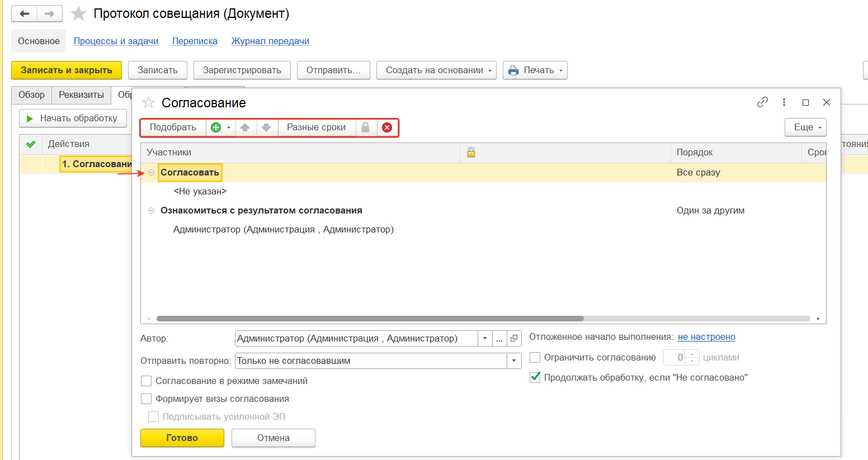The image size is (868, 460).
Task: Toggle Формирует визы согласования checkbox
Action: coord(147,399)
